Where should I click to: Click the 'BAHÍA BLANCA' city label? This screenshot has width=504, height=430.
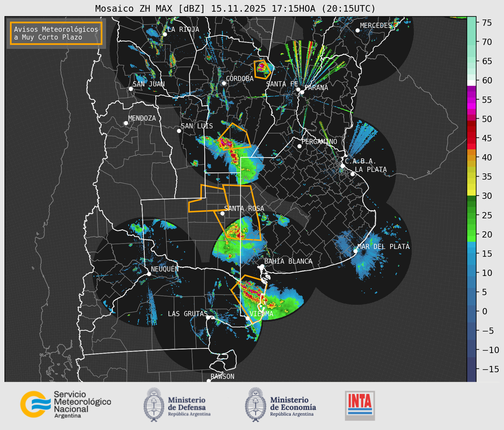click(x=288, y=261)
